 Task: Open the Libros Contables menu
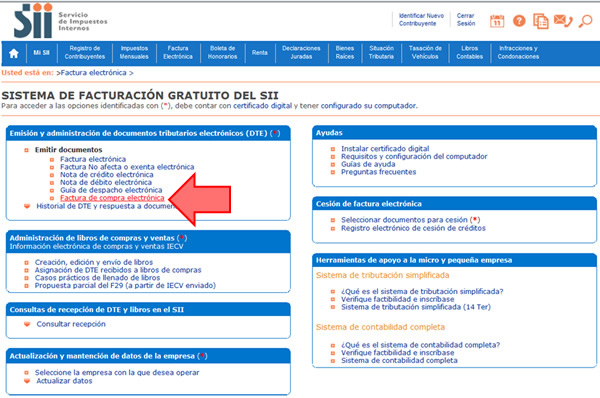pos(470,52)
